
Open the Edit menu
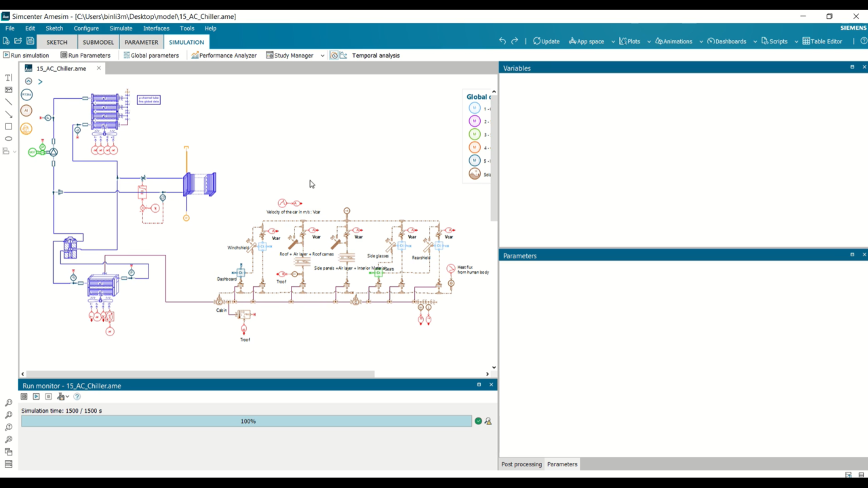tap(30, 28)
